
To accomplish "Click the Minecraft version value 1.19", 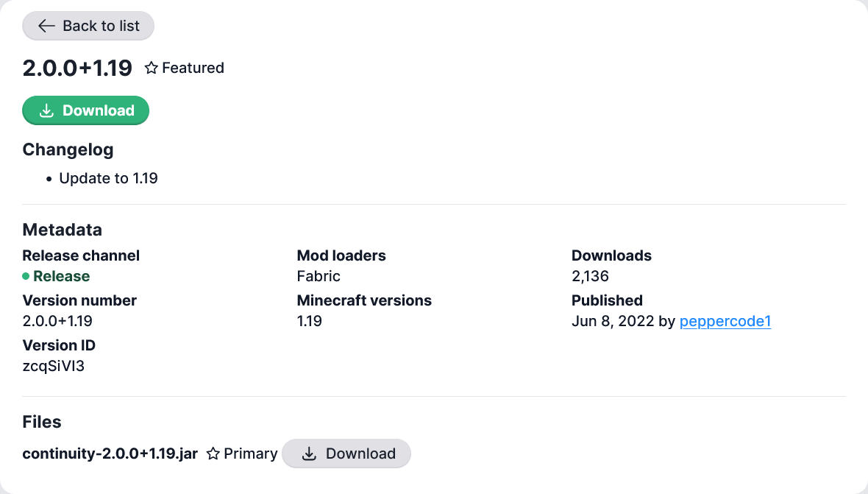I will 310,321.
